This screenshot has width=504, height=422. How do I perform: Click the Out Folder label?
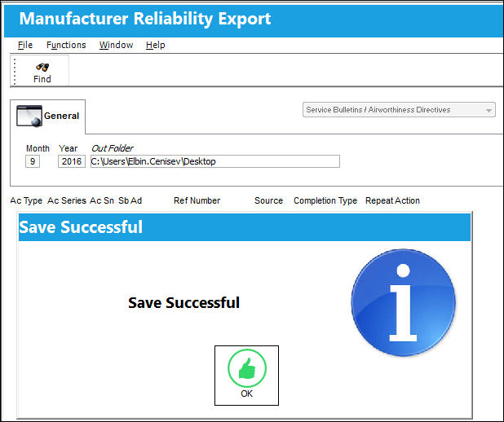click(113, 148)
